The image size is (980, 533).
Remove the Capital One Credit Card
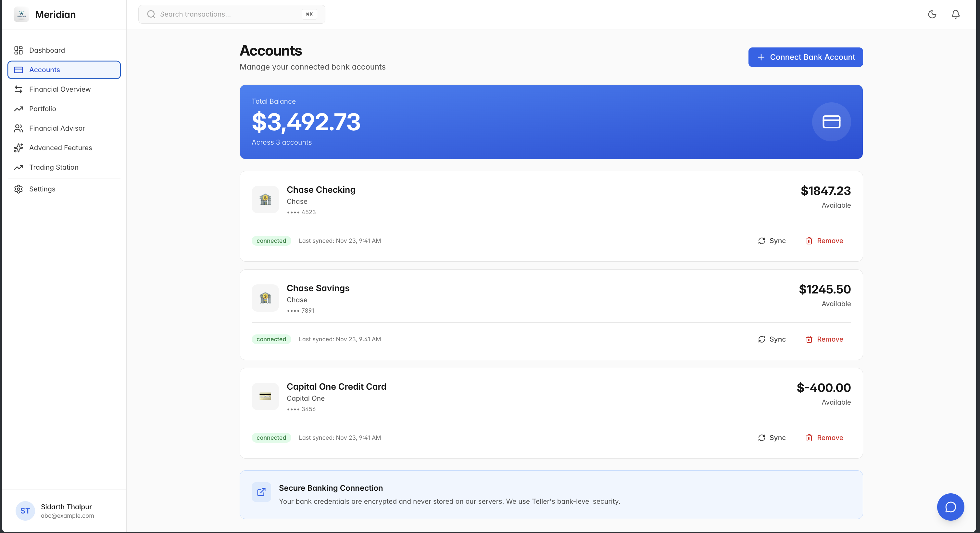coord(824,437)
